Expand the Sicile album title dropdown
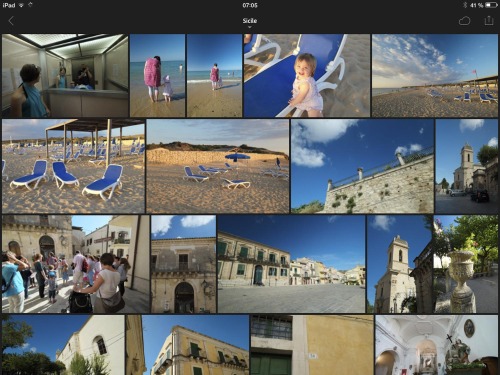The width and height of the screenshot is (500, 375). [x=250, y=22]
